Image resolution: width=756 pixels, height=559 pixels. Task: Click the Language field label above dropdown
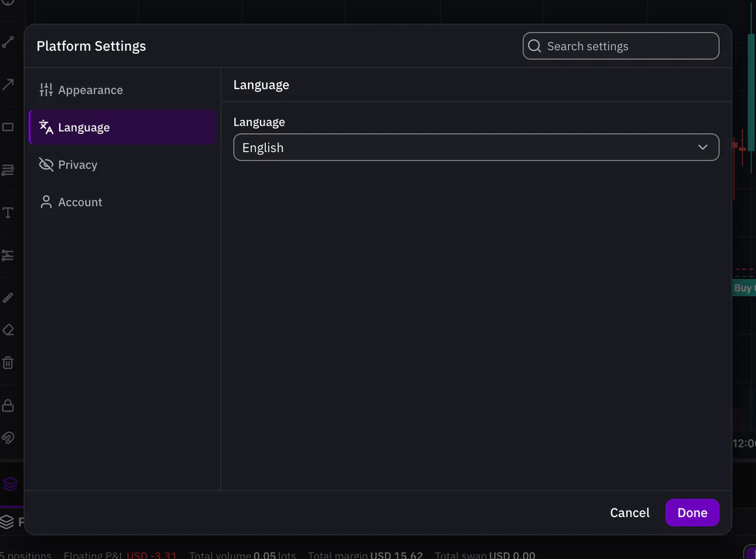(x=259, y=122)
